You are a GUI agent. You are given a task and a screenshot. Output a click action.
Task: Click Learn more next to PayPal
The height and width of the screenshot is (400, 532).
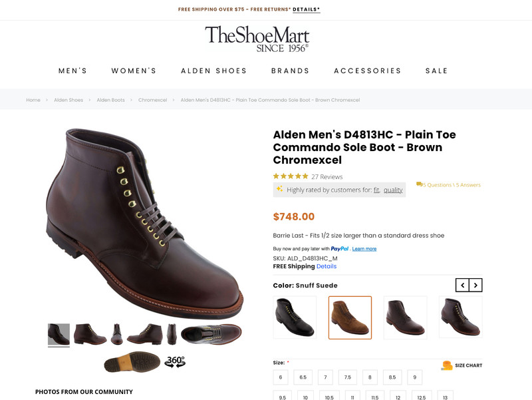click(364, 248)
